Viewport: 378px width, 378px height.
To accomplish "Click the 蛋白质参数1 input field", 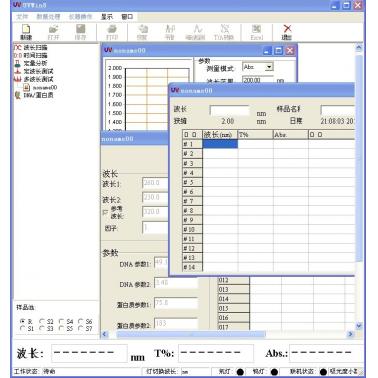I will coord(176,303).
